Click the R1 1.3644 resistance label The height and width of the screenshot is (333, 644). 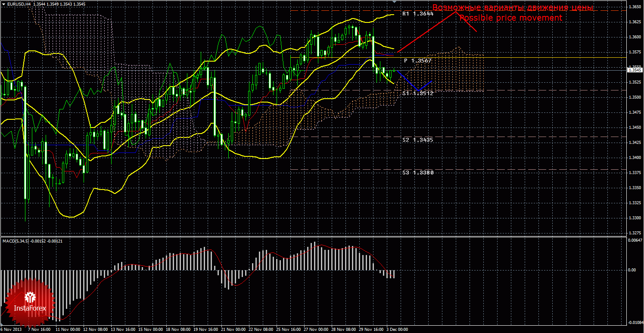(x=418, y=14)
